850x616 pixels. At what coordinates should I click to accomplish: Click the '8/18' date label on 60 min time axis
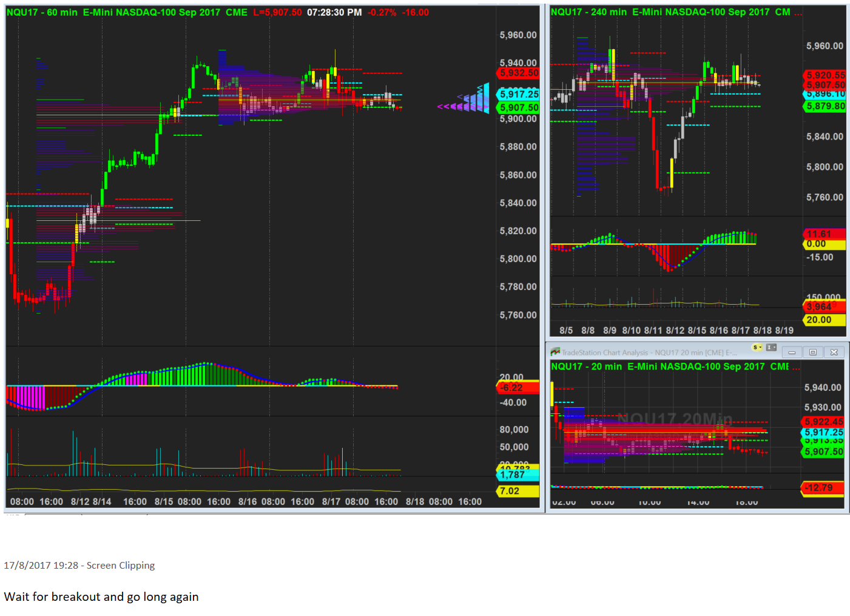click(415, 502)
